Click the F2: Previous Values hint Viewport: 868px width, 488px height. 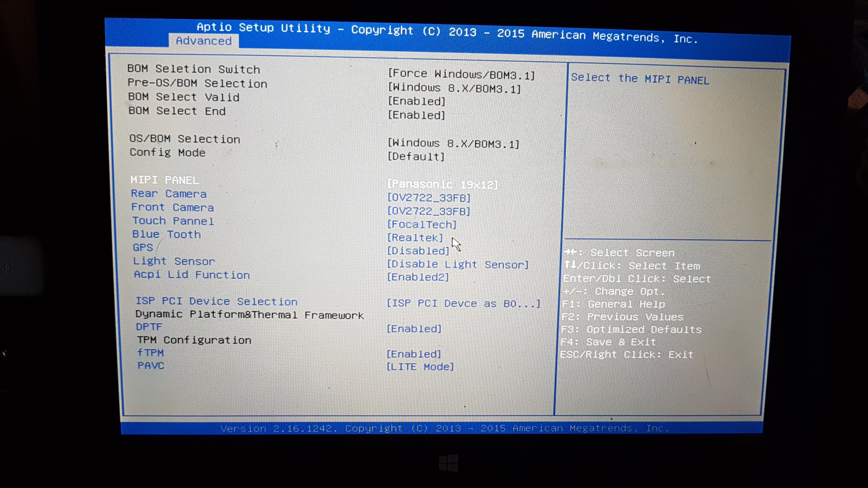click(622, 317)
